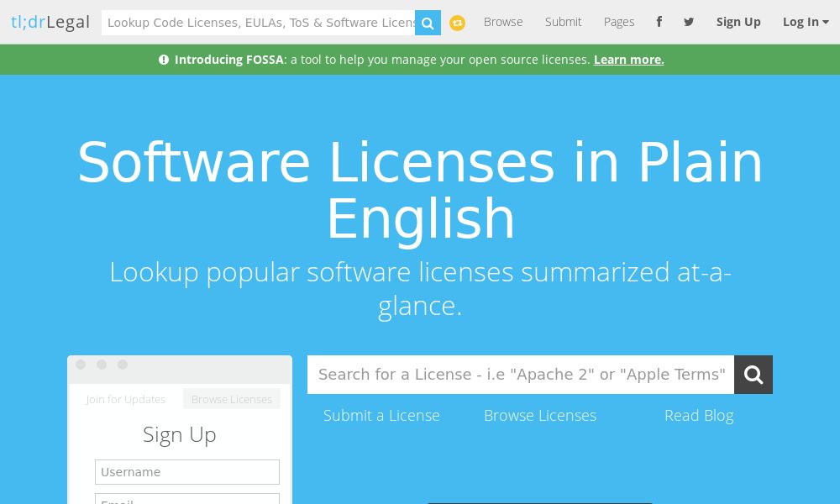Viewport: 840px width, 504px height.
Task: Click the Sign Up link in the navbar
Action: (x=738, y=22)
